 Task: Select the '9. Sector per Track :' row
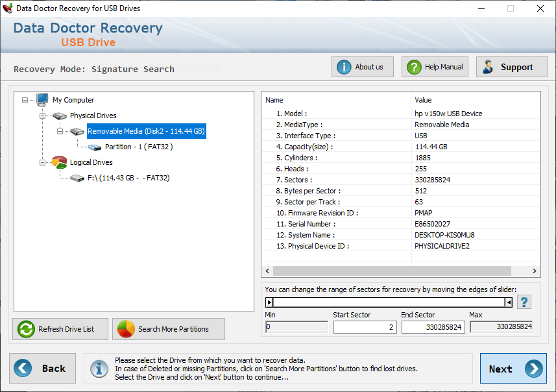tap(401, 202)
